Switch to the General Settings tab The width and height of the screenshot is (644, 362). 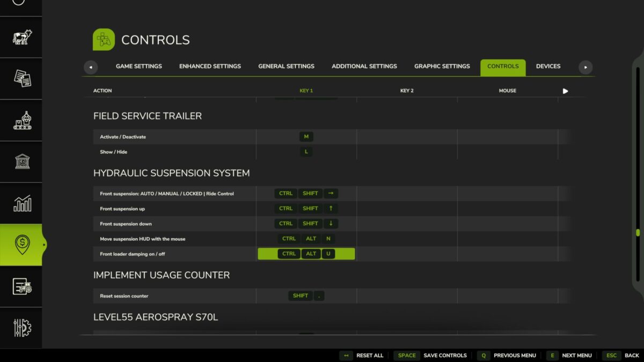[286, 67]
